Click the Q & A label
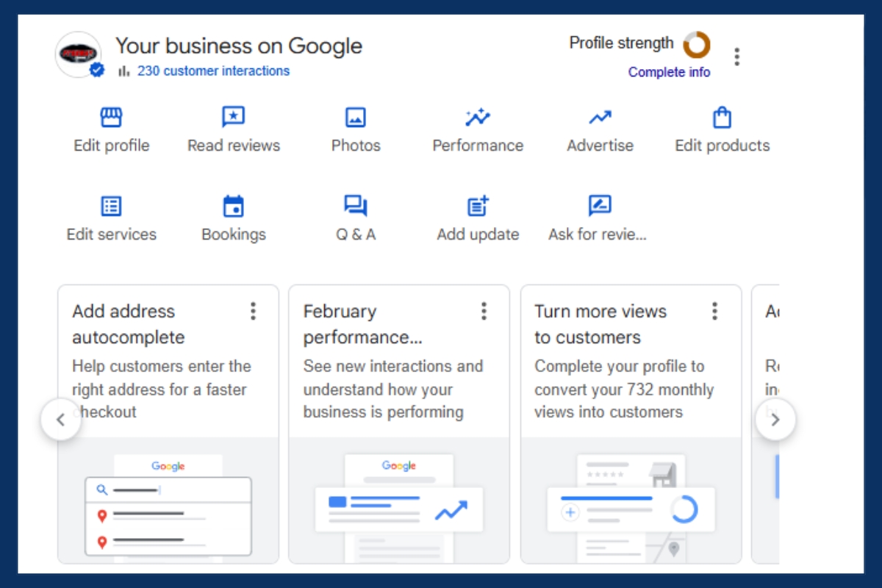 click(356, 234)
